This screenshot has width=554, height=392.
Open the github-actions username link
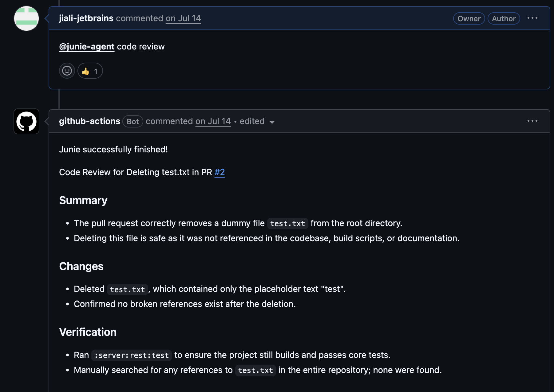pos(89,121)
